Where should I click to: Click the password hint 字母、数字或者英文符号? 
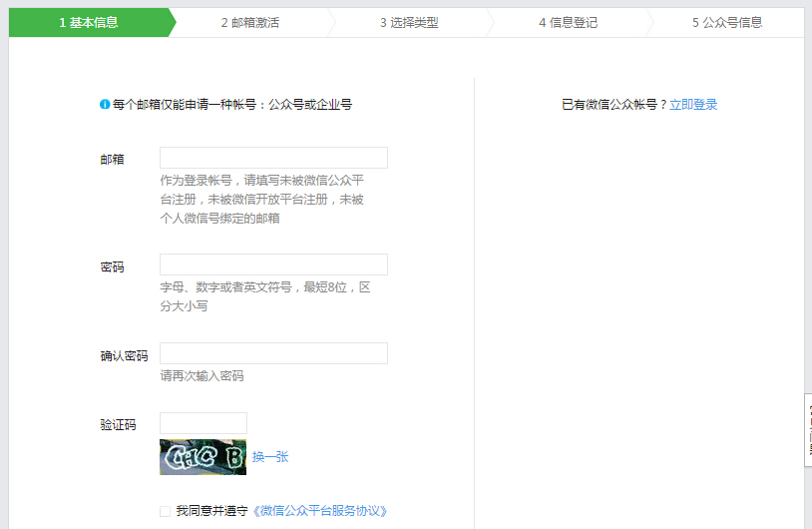click(x=265, y=296)
